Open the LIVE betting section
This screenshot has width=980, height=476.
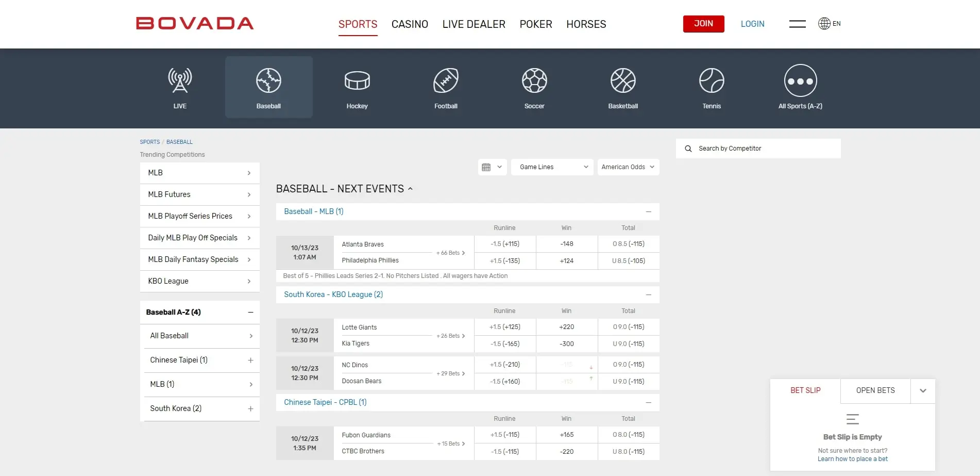(x=180, y=87)
